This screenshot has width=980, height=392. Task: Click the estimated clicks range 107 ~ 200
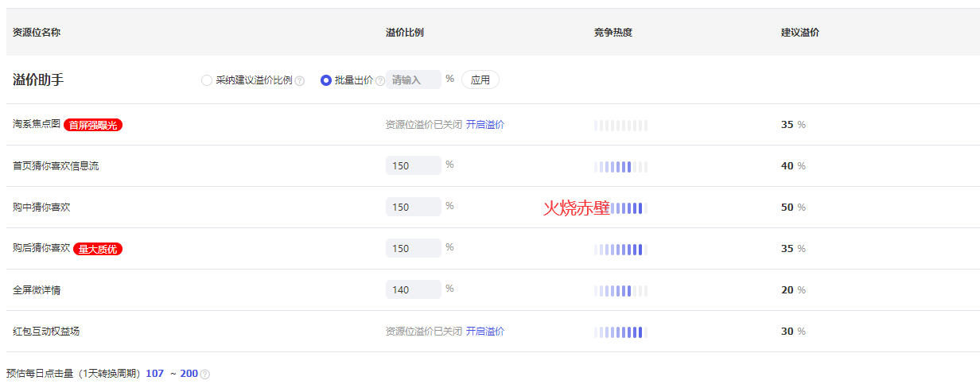point(172,374)
